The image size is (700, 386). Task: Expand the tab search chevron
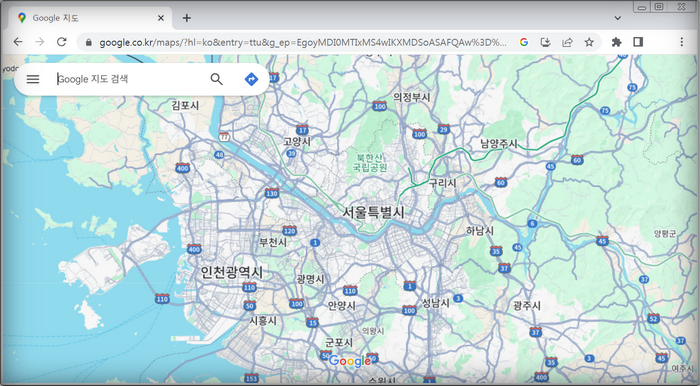pyautogui.click(x=618, y=18)
